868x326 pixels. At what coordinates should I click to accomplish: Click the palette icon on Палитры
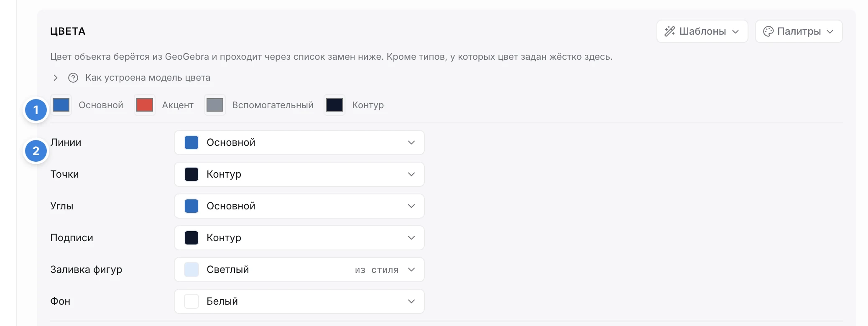768,31
